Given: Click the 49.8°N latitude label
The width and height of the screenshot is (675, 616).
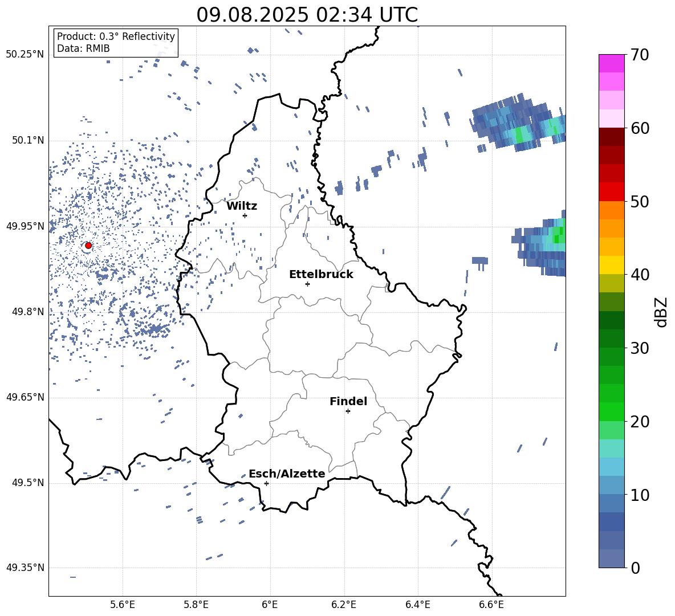Looking at the screenshot, I should coord(28,312).
